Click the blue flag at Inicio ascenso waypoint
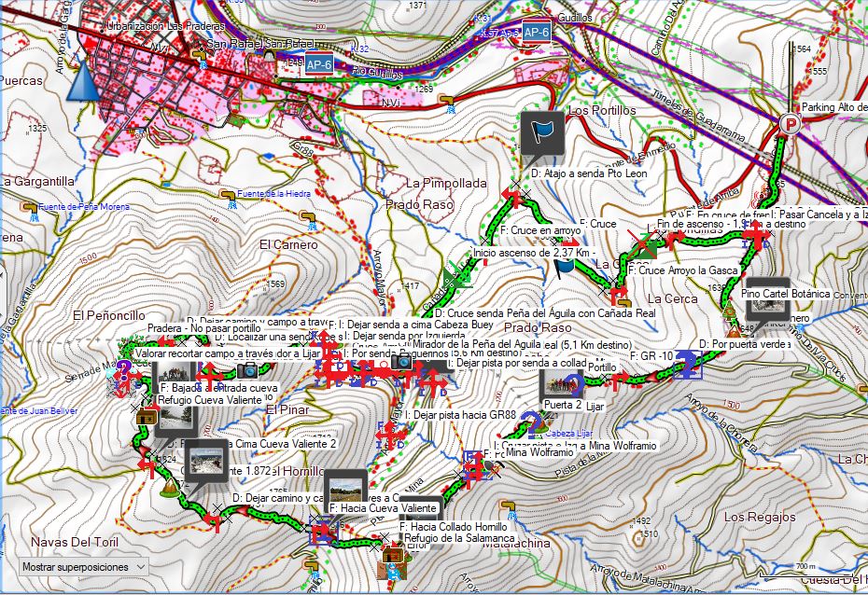Viewport: 868px width, 595px height. click(x=562, y=267)
